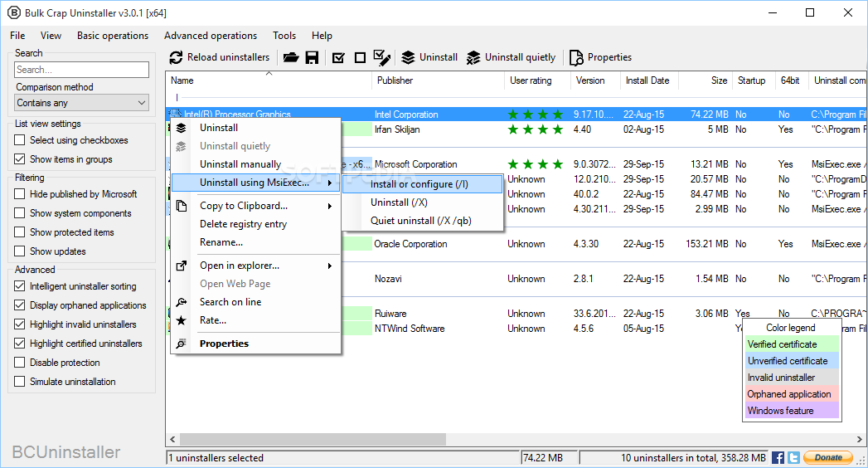This screenshot has width=868, height=468.
Task: Sort by Name column header
Action: pyautogui.click(x=269, y=80)
